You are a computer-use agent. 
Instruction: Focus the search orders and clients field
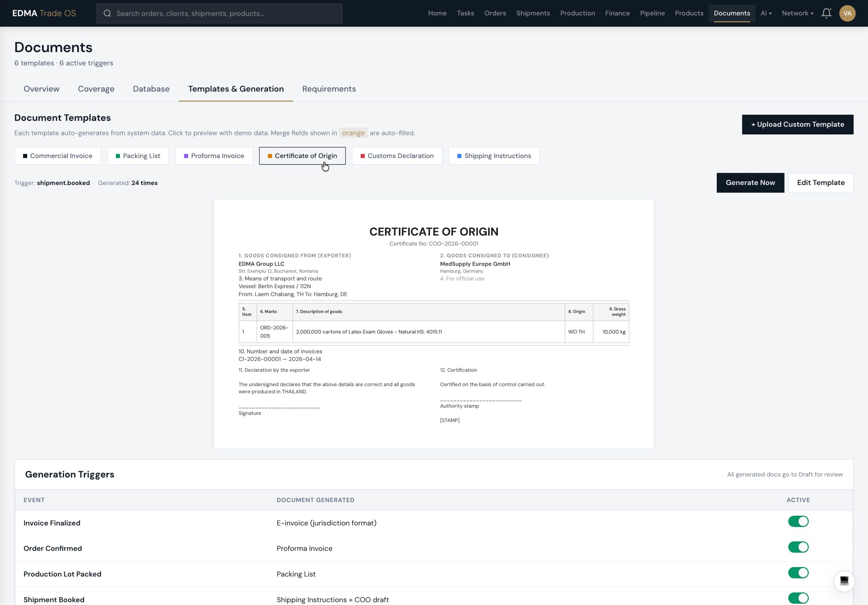[219, 14]
